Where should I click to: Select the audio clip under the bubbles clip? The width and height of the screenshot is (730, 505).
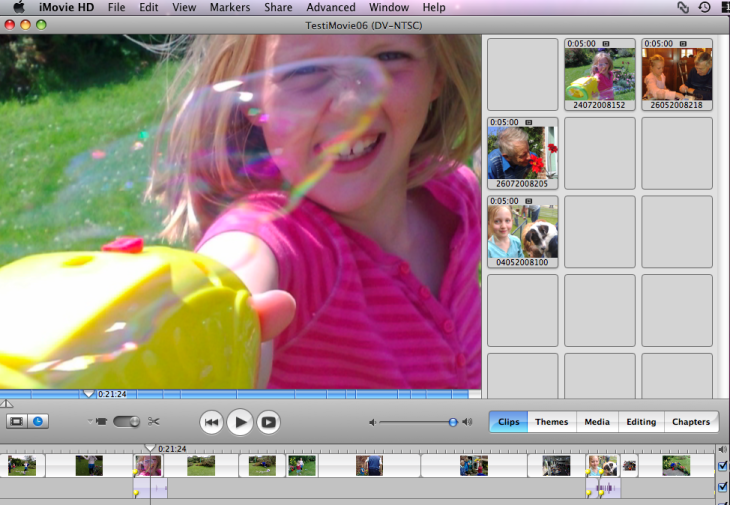tap(150, 488)
